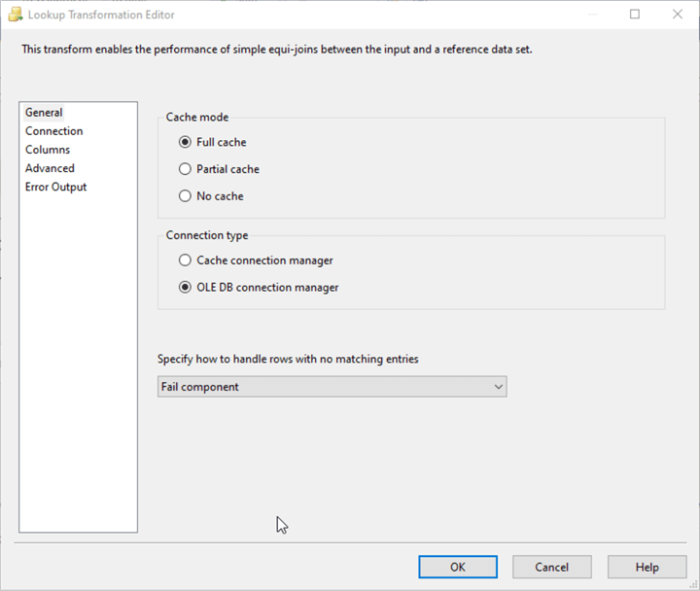The width and height of the screenshot is (700, 591).
Task: Choose Partial cache mode
Action: click(185, 169)
